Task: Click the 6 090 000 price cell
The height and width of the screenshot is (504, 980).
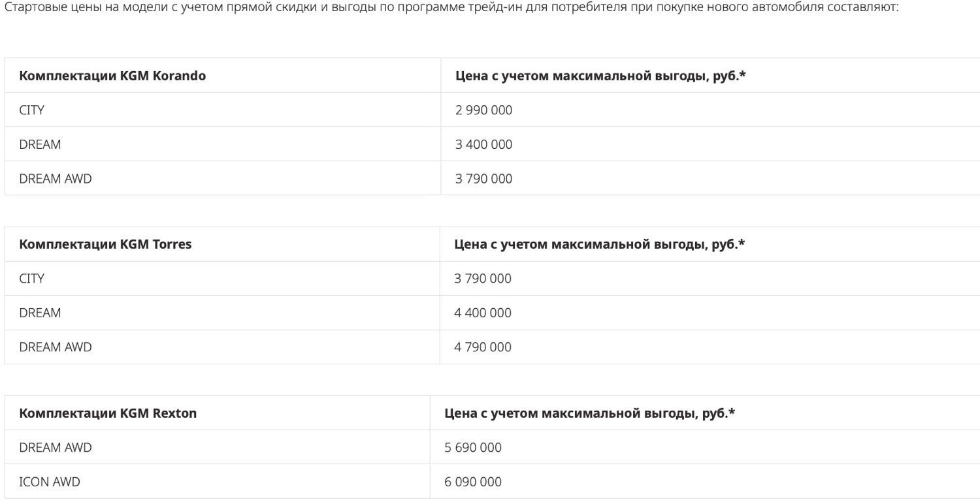Action: pos(473,482)
